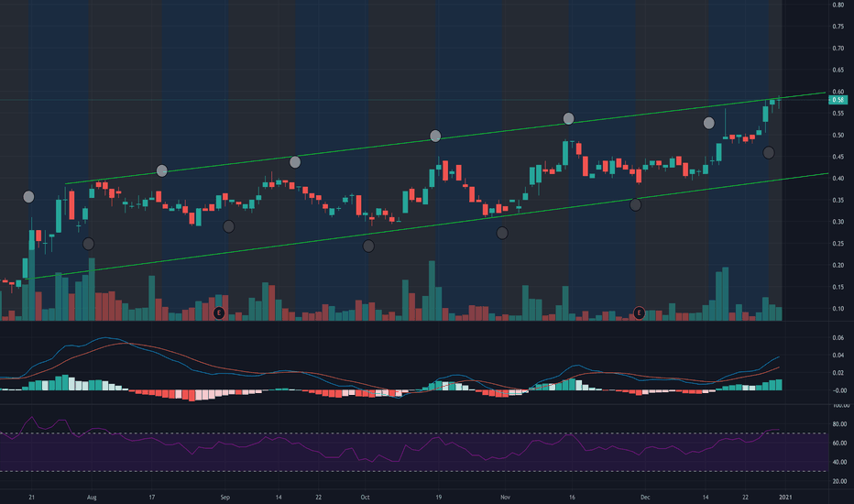The image size is (854, 504).
Task: Click the 0.35 price axis label
Action: tap(838, 200)
